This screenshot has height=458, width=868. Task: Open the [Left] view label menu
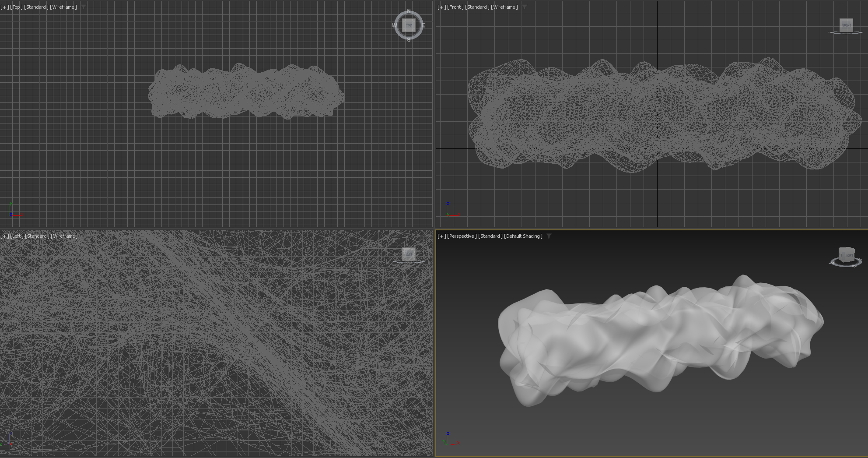pos(17,236)
